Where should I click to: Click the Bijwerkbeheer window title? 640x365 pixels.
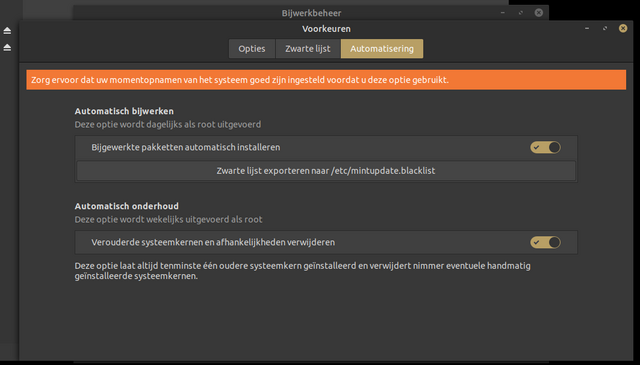point(311,13)
